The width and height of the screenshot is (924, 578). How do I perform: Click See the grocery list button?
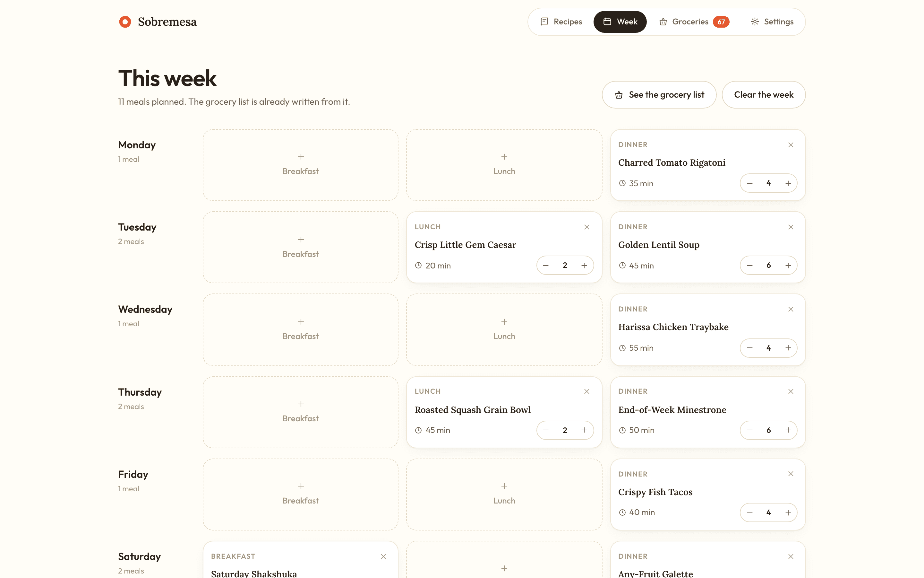[x=659, y=94]
